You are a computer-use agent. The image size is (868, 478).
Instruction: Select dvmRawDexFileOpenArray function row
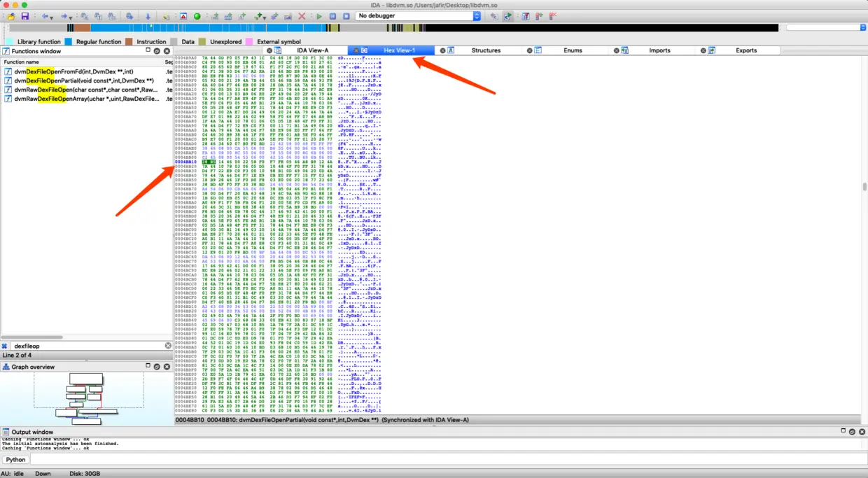pyautogui.click(x=87, y=99)
